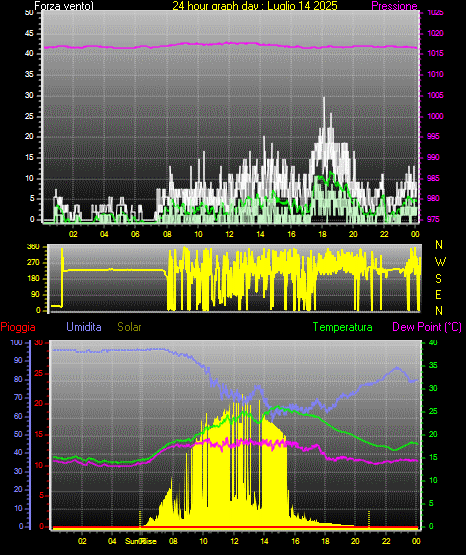Click the 'Solar' legend label

[130, 327]
